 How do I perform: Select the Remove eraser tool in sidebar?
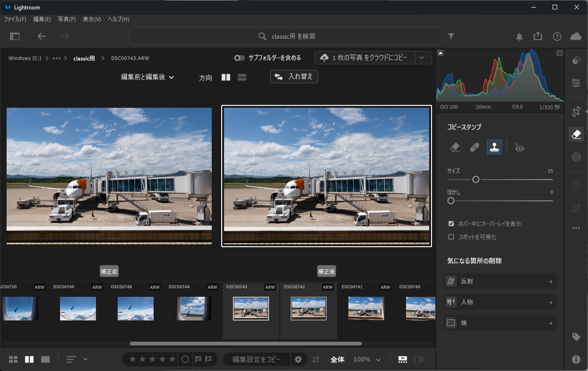point(576,134)
